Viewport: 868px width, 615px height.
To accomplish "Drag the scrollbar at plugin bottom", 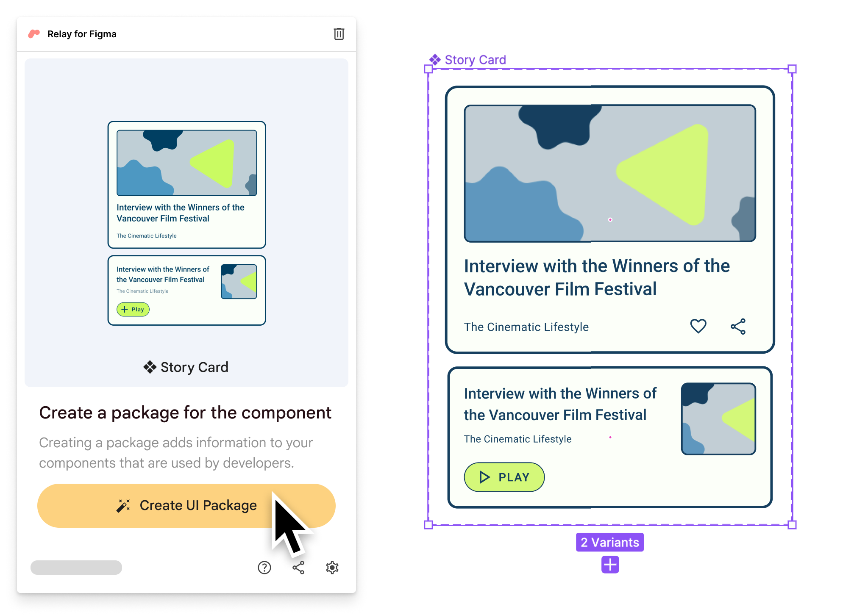I will 77,567.
